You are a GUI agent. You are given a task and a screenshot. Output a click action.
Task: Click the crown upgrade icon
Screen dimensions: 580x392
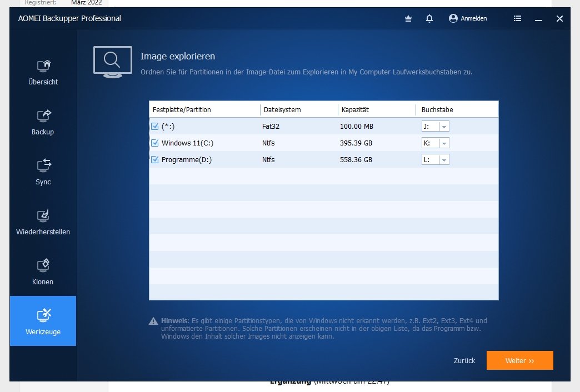(x=408, y=18)
